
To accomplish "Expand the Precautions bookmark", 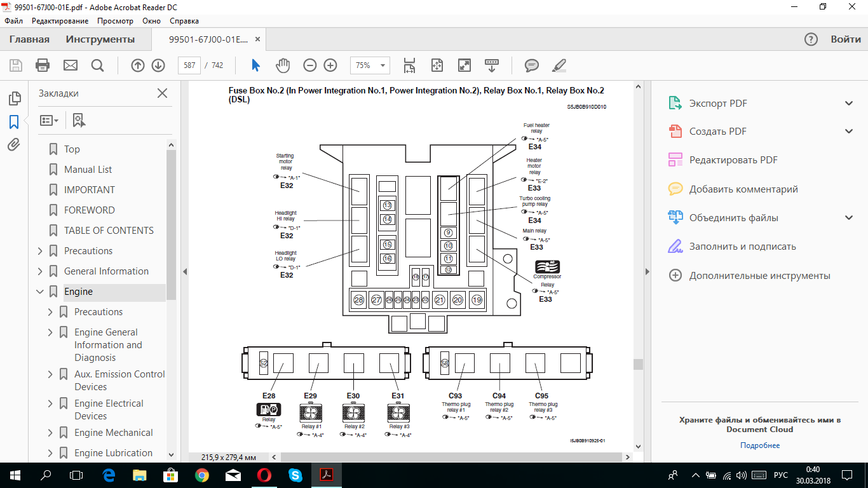I will [x=40, y=251].
